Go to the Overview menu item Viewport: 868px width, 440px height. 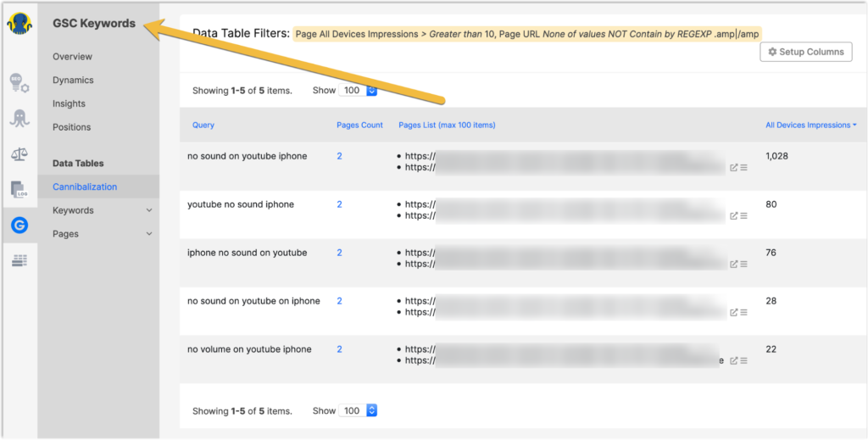click(72, 57)
